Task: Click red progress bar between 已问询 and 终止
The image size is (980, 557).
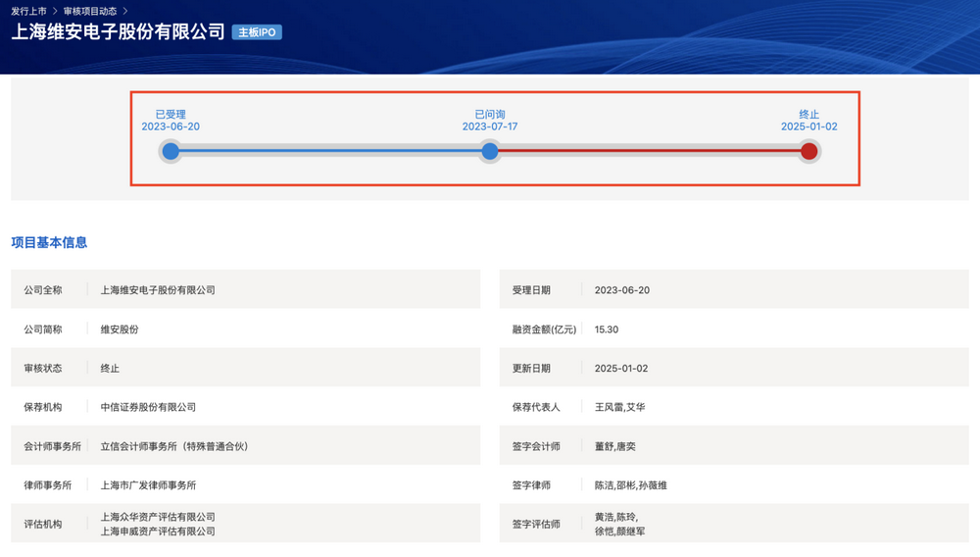Action: point(649,151)
